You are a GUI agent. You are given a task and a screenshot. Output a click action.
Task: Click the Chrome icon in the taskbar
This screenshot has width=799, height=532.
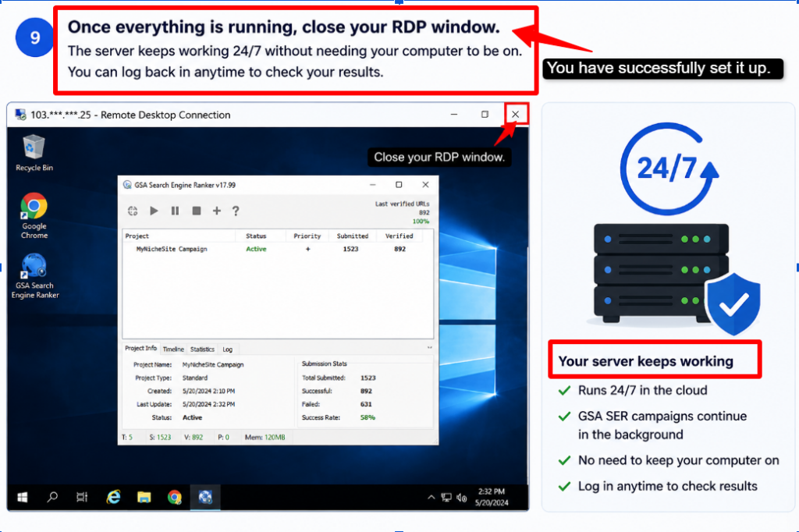[174, 497]
